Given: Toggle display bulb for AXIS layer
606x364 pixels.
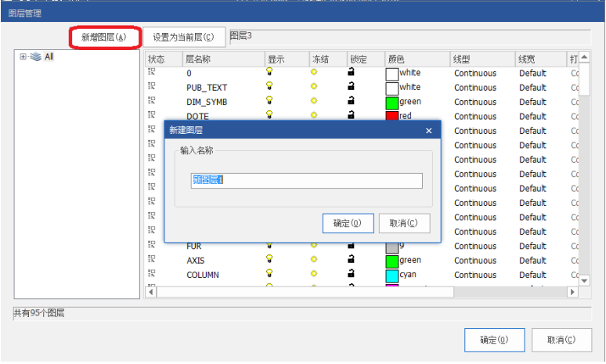Looking at the screenshot, I should point(269,259).
